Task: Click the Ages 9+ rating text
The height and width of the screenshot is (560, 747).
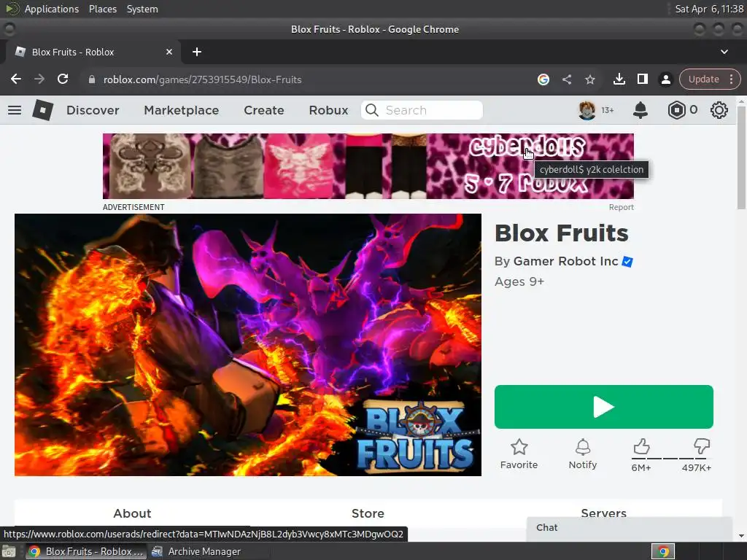Action: tap(519, 281)
